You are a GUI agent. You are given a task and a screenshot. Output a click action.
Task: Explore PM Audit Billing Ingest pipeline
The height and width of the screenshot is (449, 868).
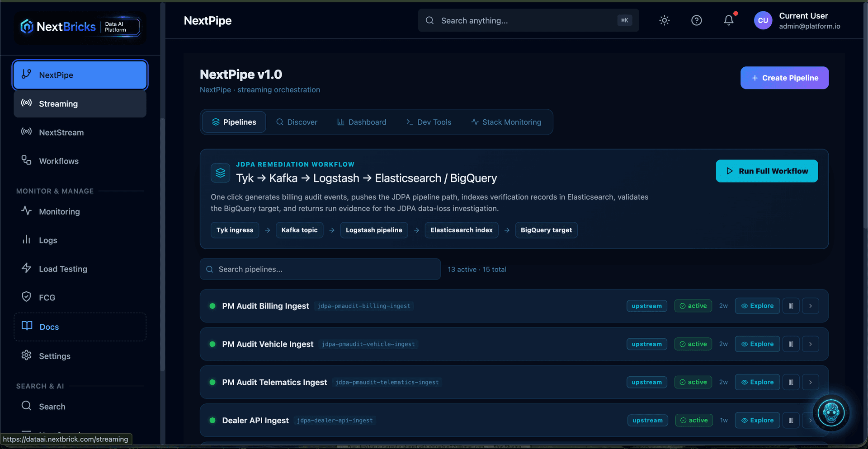click(x=757, y=306)
